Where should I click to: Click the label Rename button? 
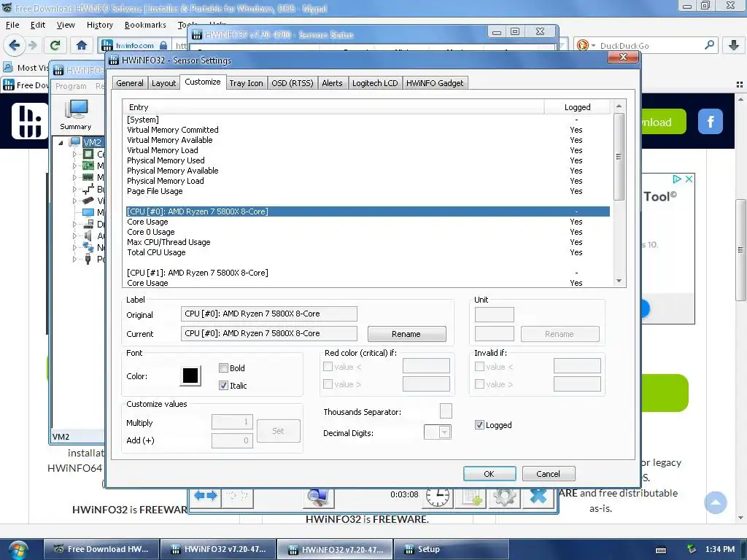[406, 334]
